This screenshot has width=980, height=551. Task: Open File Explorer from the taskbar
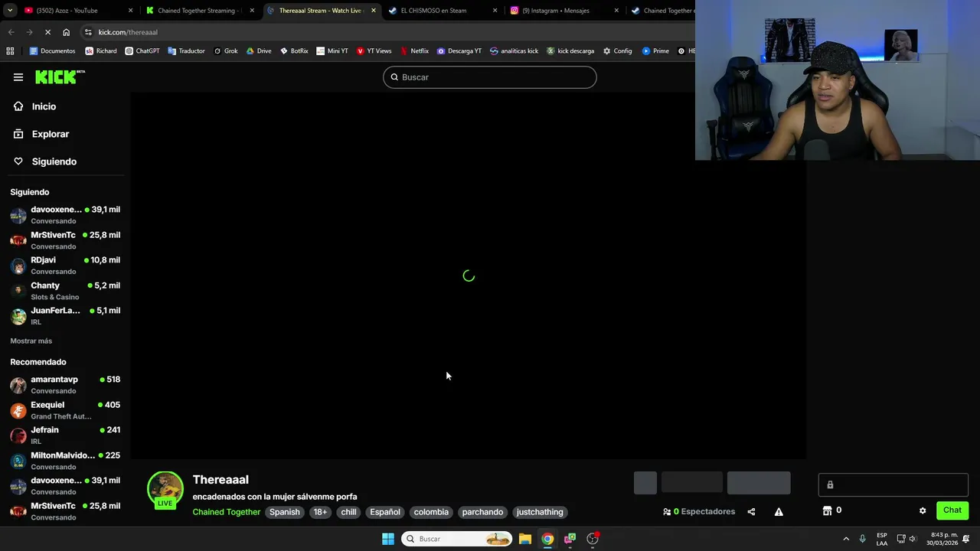525,539
